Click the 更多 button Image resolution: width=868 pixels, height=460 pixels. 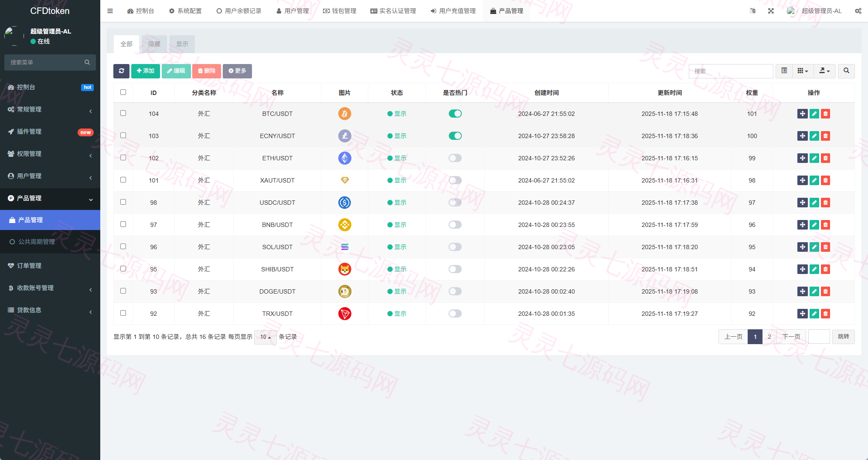pyautogui.click(x=237, y=71)
